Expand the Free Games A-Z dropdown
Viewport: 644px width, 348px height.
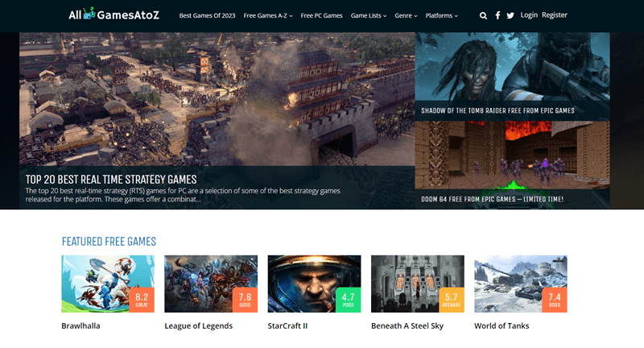(268, 15)
